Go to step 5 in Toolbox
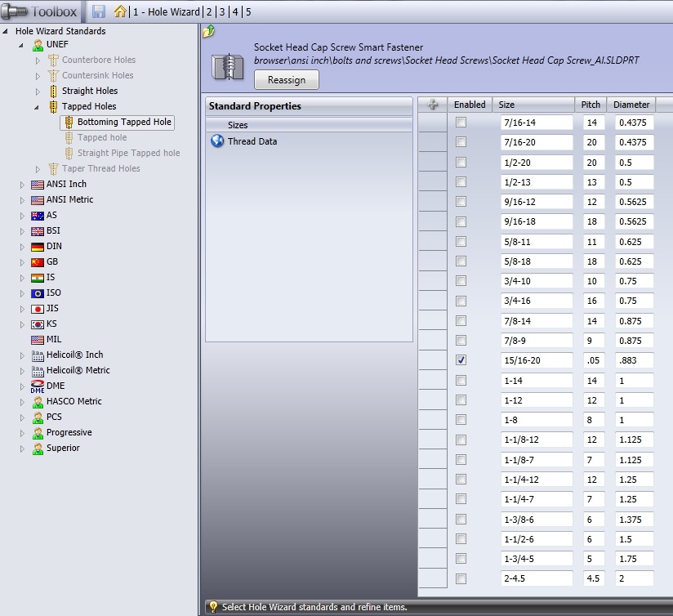Image resolution: width=673 pixels, height=616 pixels. (x=248, y=11)
